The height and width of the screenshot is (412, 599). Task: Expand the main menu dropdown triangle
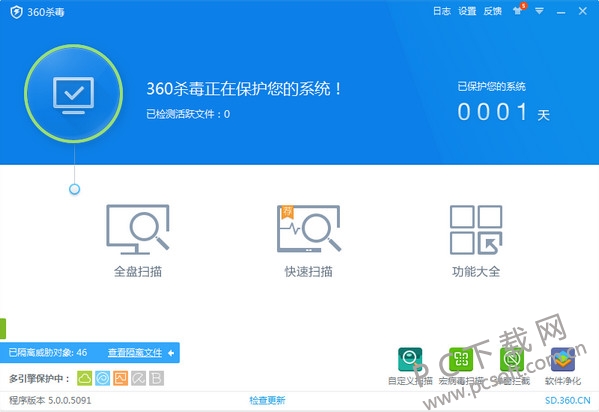click(x=539, y=11)
